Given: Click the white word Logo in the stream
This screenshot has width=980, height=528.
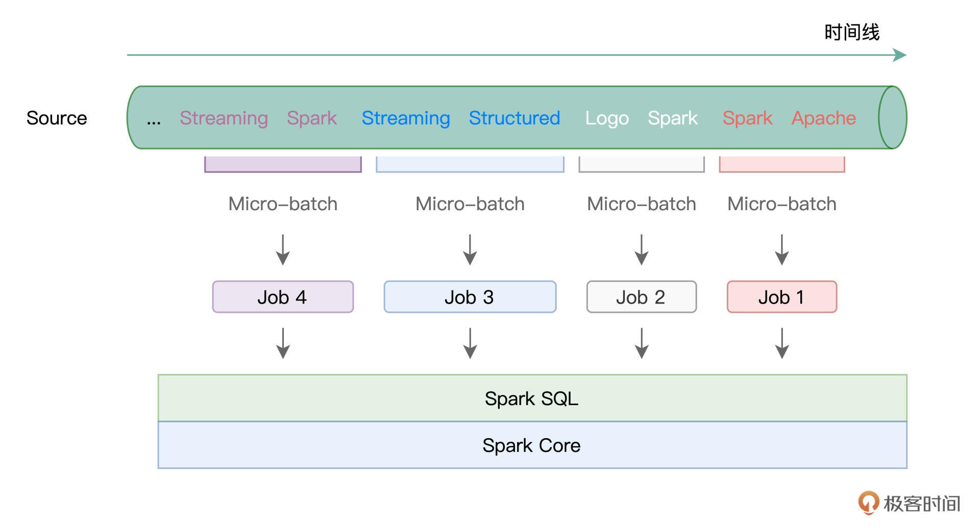Looking at the screenshot, I should (606, 118).
